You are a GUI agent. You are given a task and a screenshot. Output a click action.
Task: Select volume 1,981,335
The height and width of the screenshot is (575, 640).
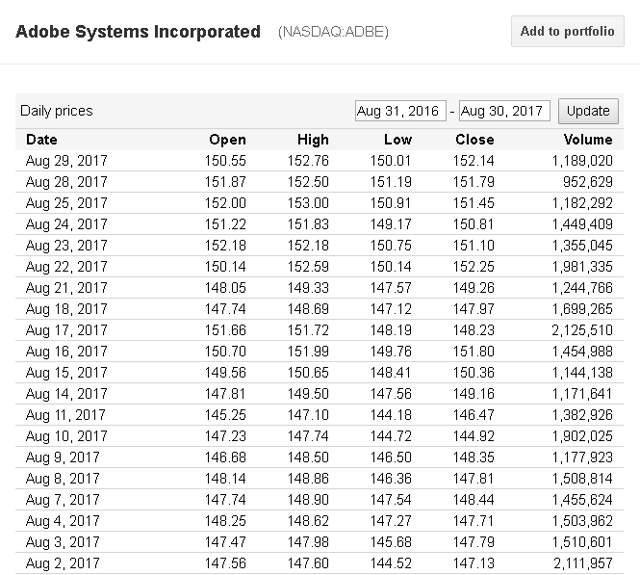click(x=582, y=267)
